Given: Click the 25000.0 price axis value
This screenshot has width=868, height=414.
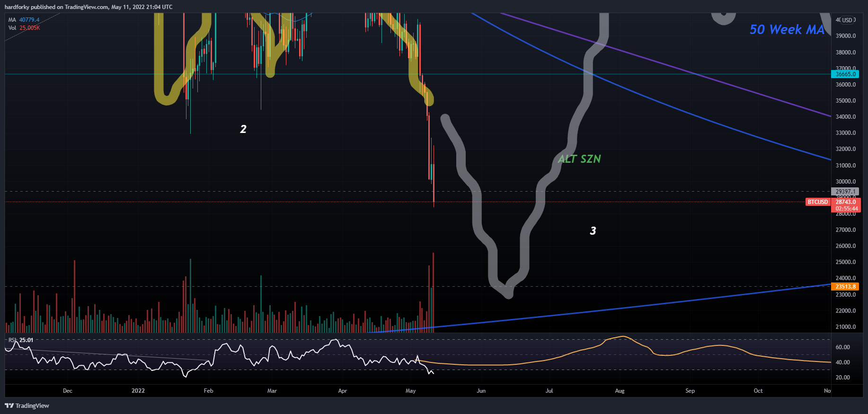Looking at the screenshot, I should 846,262.
